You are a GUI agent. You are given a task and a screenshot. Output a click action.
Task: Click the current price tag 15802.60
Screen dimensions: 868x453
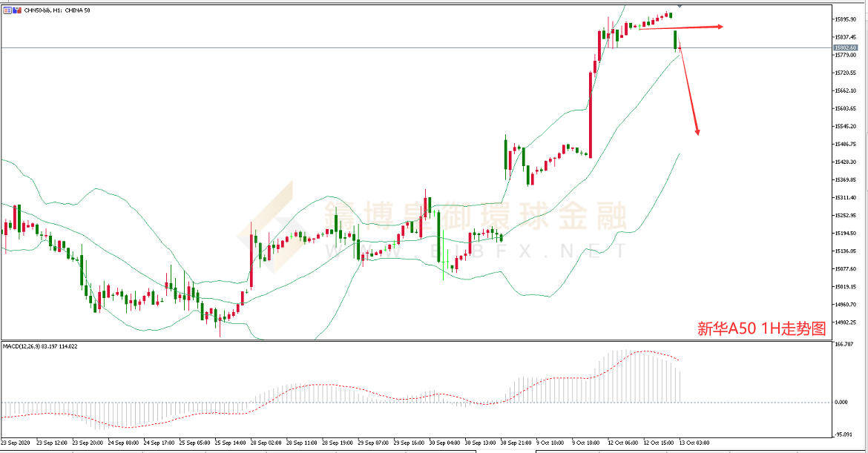[x=846, y=47]
